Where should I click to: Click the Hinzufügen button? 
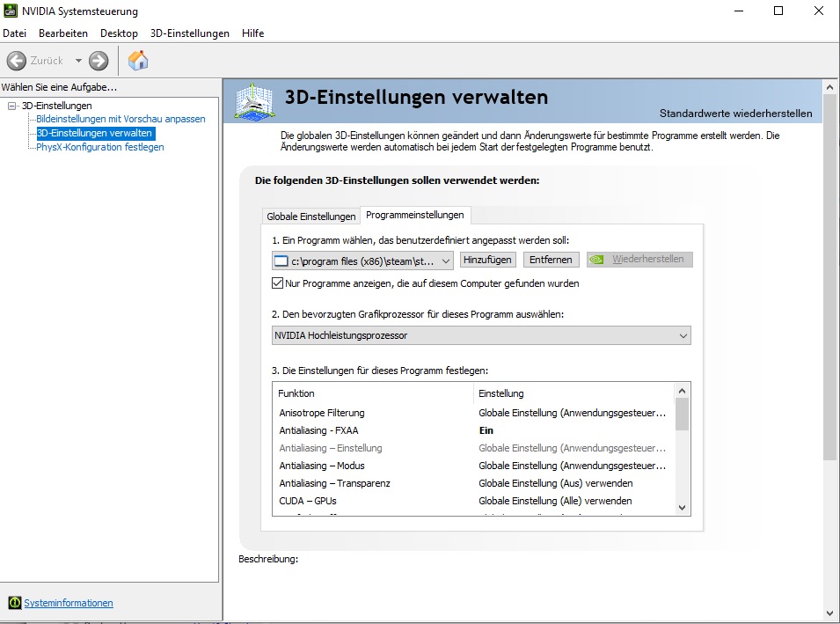(487, 260)
